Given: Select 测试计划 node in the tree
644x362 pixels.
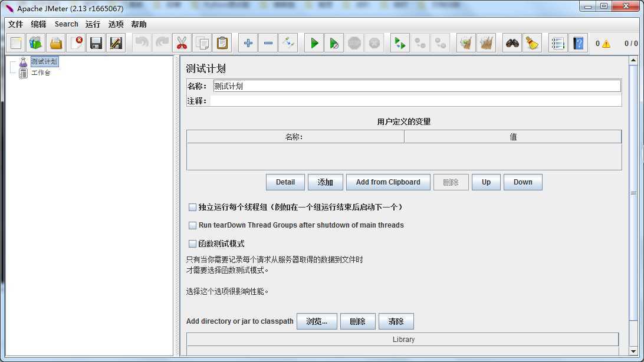Looking at the screenshot, I should 44,61.
